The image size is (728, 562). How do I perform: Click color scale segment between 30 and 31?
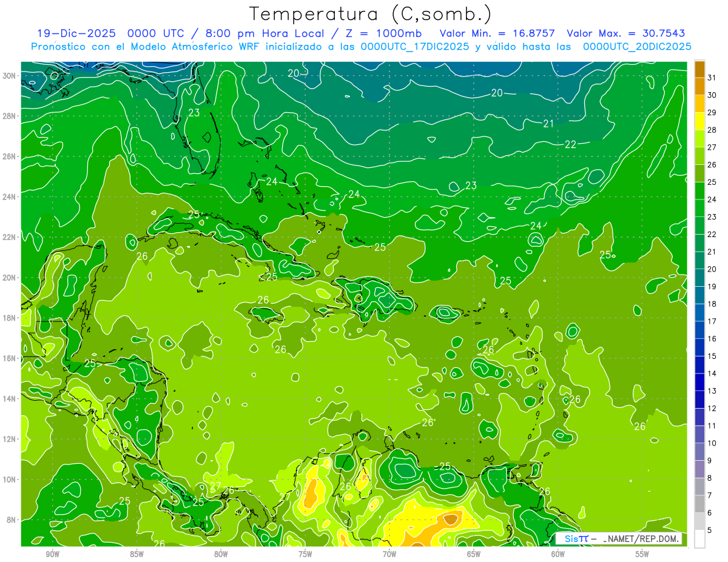tap(699, 86)
